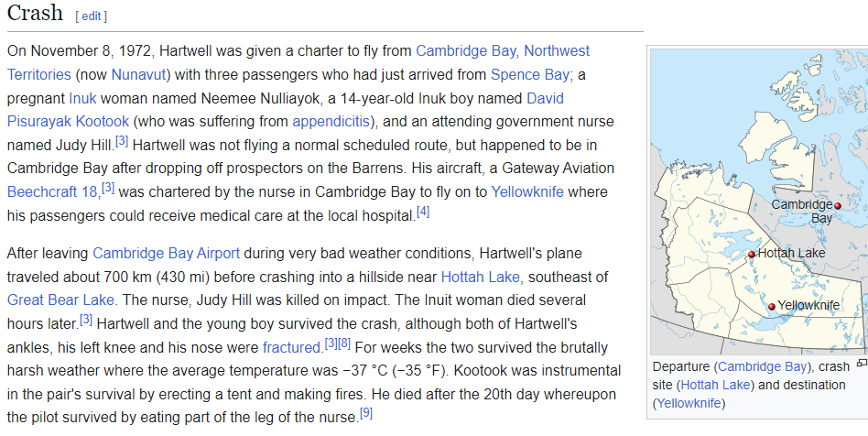
Task: Click the Northwest Territories map thumbnail
Action: point(759,202)
